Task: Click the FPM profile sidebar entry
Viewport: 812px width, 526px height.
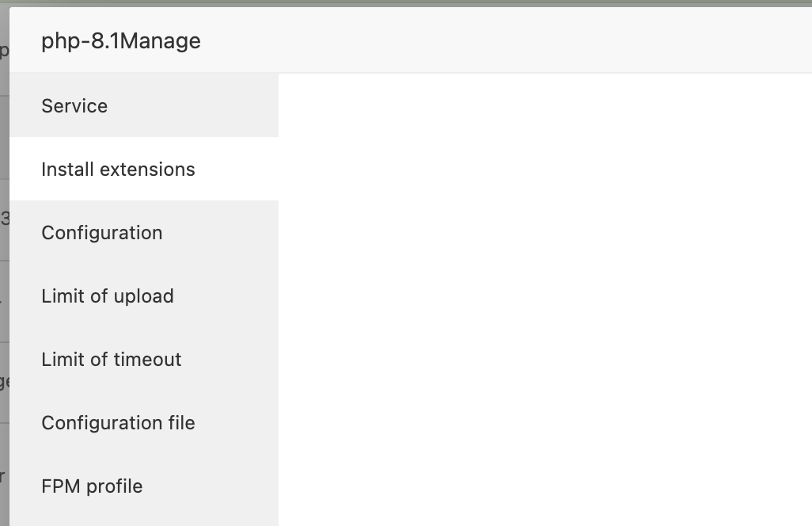Action: 92,486
